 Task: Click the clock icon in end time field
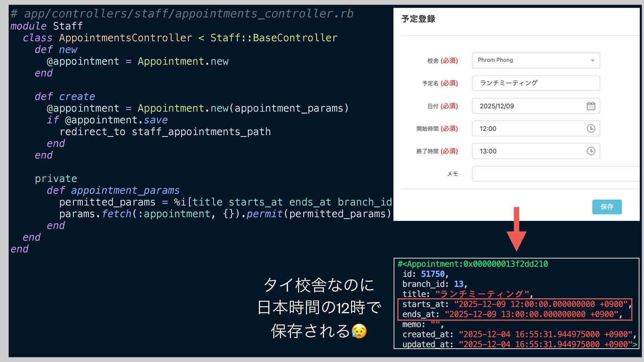[x=591, y=151]
